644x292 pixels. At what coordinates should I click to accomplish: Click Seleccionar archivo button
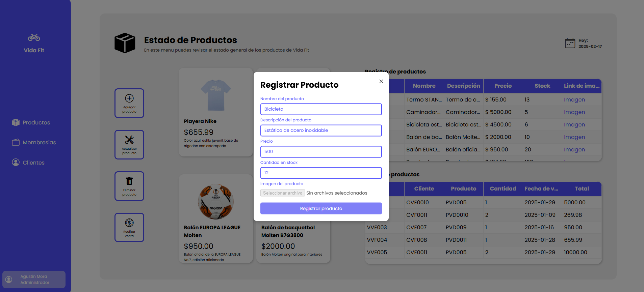[x=283, y=193]
